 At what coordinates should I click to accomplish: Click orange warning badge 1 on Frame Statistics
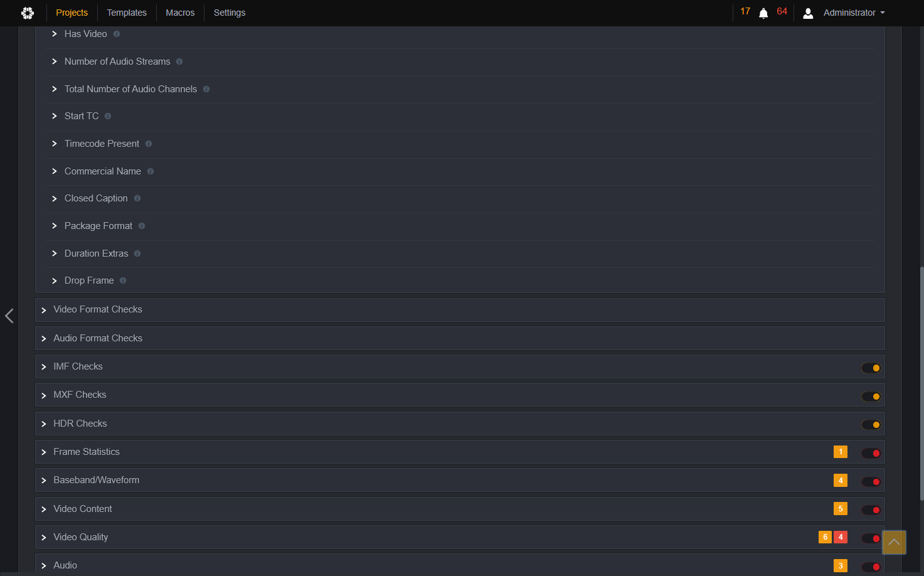point(841,452)
